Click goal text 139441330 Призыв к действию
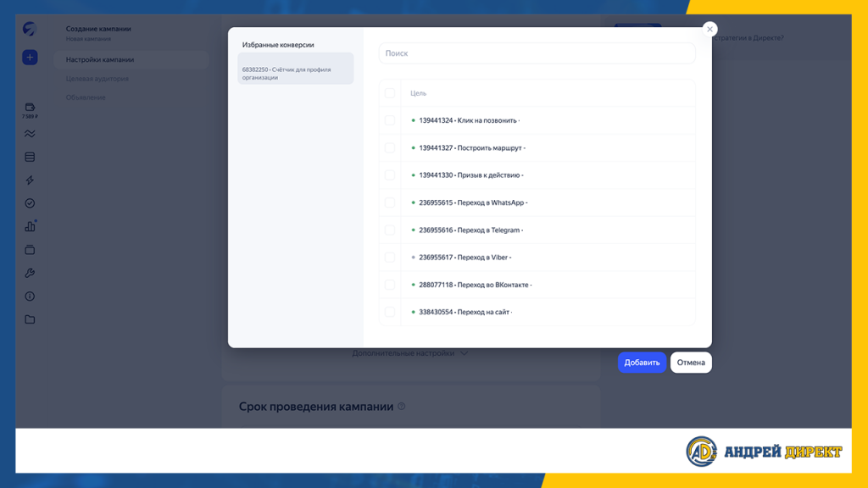This screenshot has height=488, width=868. click(x=471, y=175)
